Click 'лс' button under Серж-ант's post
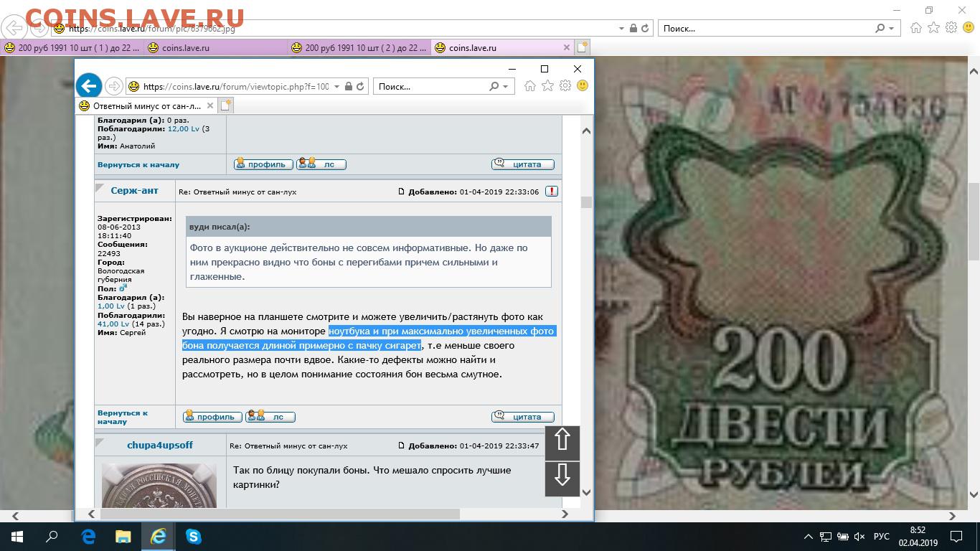The width and height of the screenshot is (980, 551). tap(270, 416)
